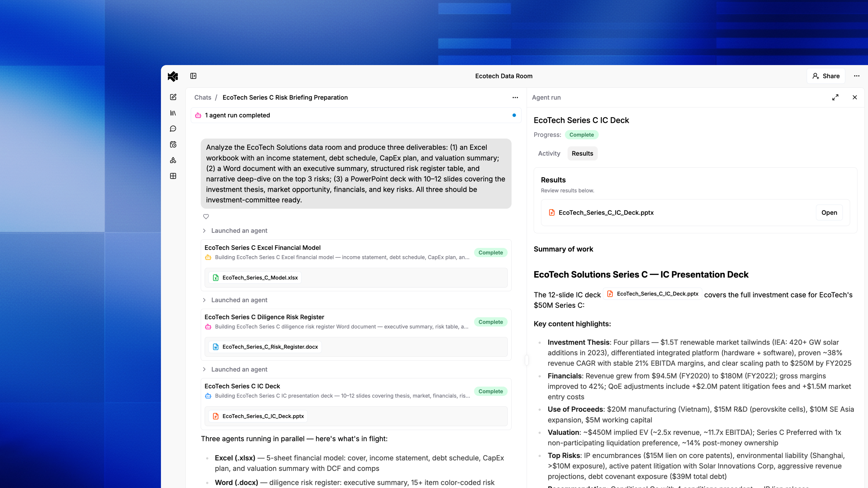The height and width of the screenshot is (488, 868).
Task: Click the panel divider handle between chat and Agent run
Action: [527, 360]
